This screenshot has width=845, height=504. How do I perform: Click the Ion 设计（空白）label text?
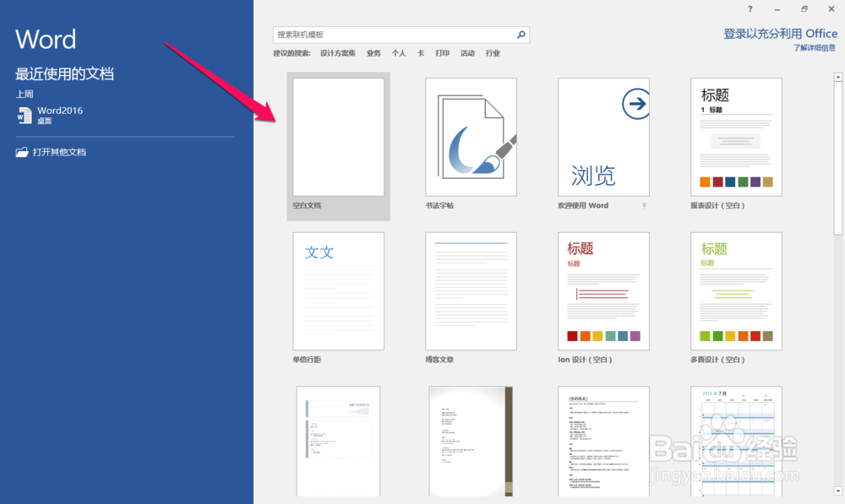click(x=586, y=360)
